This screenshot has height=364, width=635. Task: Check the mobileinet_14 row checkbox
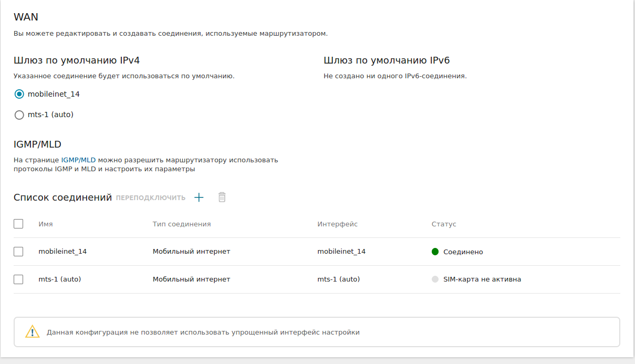point(18,252)
